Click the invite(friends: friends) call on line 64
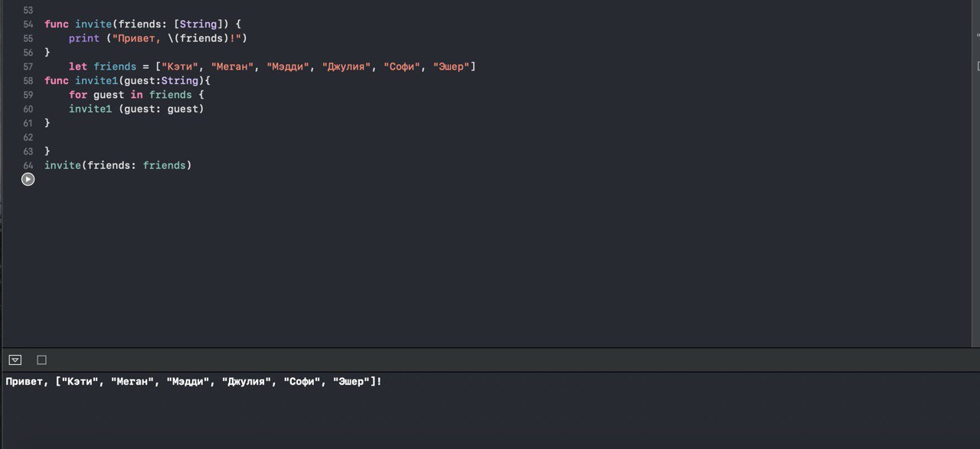 pos(118,165)
